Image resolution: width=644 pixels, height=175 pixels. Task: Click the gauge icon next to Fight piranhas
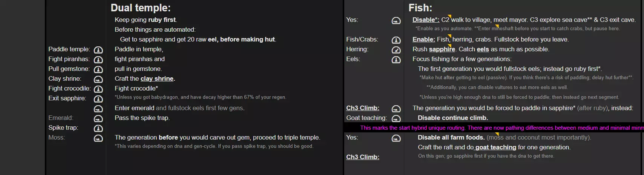(x=98, y=60)
